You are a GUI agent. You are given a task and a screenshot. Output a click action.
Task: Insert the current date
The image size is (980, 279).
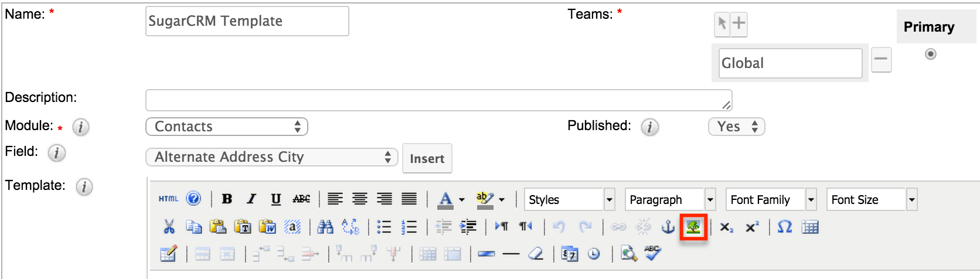pos(570,254)
